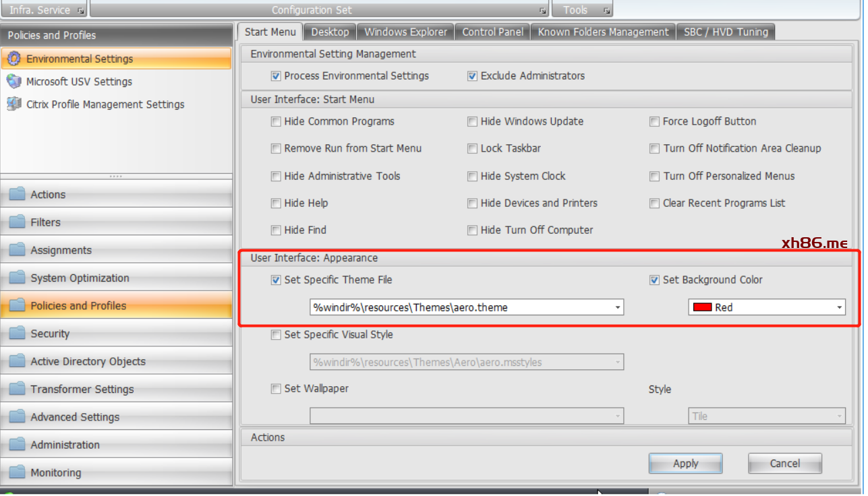Screen dimensions: 868x496
Task: Open the Red background color dropdown
Action: (x=839, y=308)
